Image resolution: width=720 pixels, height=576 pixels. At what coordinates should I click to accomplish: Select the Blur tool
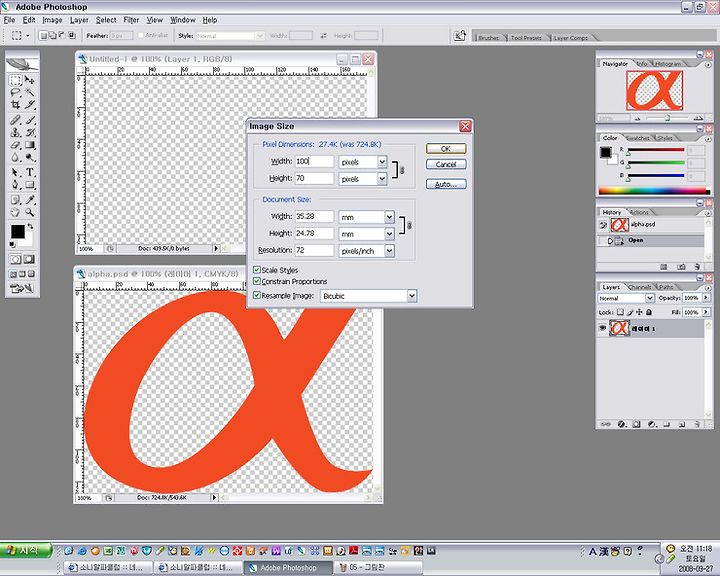16,158
